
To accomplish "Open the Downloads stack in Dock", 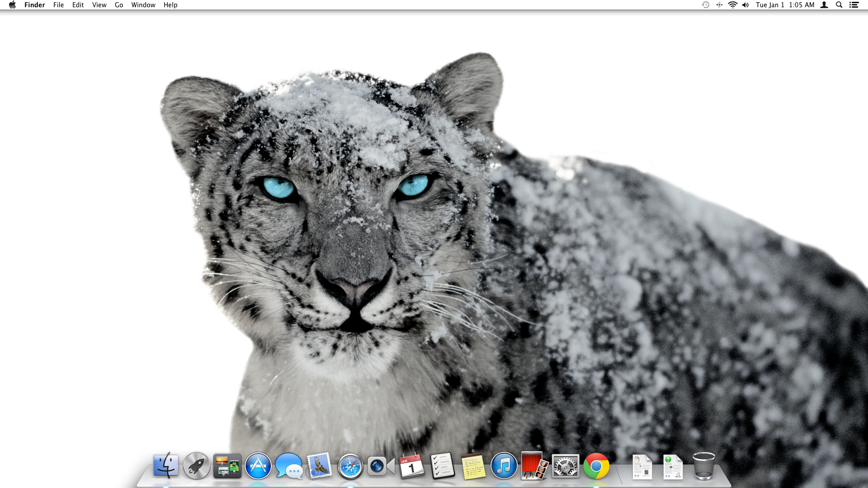I will [673, 467].
